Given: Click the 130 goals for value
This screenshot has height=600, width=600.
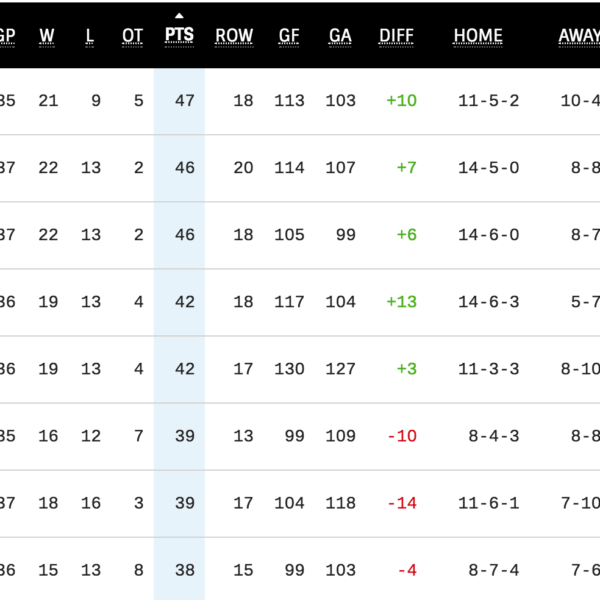Looking at the screenshot, I should click(x=289, y=369).
